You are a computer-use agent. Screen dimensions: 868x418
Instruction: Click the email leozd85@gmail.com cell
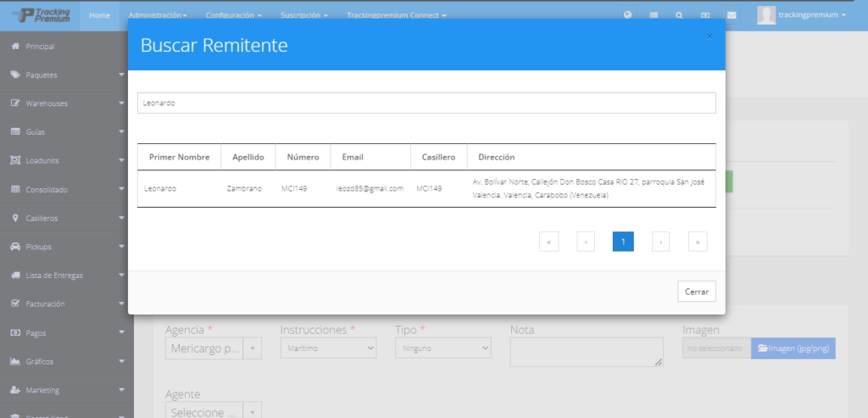point(370,189)
